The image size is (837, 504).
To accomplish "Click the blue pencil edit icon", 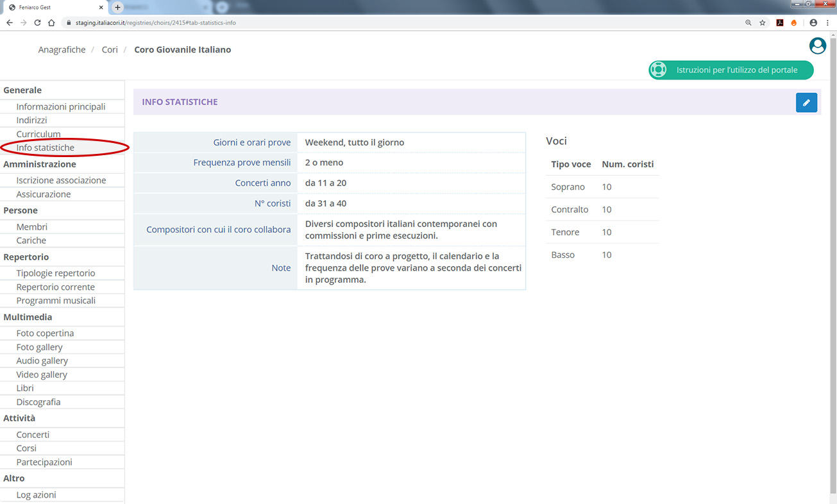I will pyautogui.click(x=806, y=103).
